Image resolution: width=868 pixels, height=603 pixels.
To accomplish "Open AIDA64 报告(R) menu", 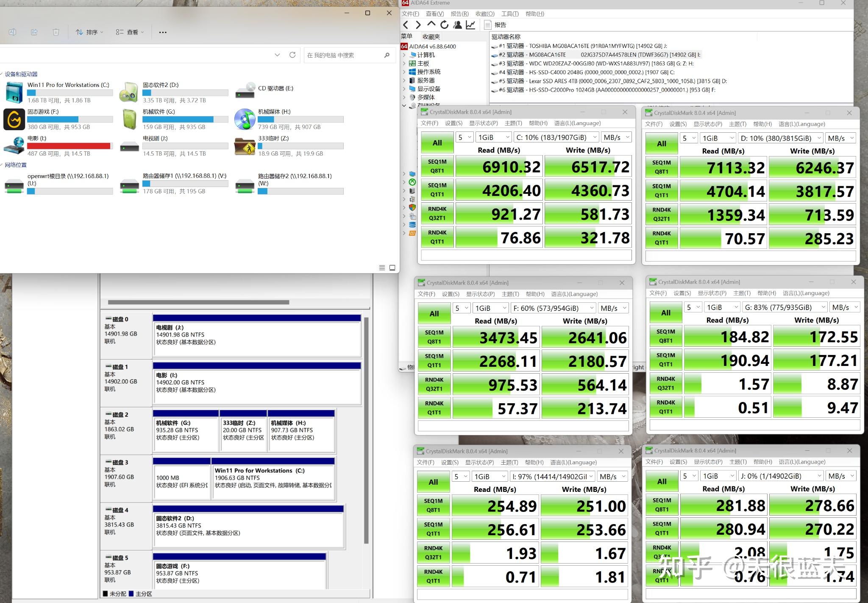I will [459, 14].
